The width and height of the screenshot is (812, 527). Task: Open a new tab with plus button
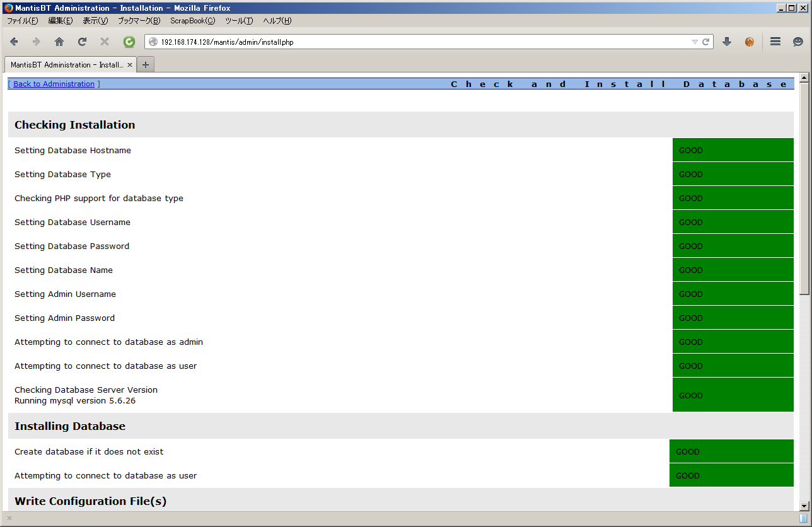146,64
